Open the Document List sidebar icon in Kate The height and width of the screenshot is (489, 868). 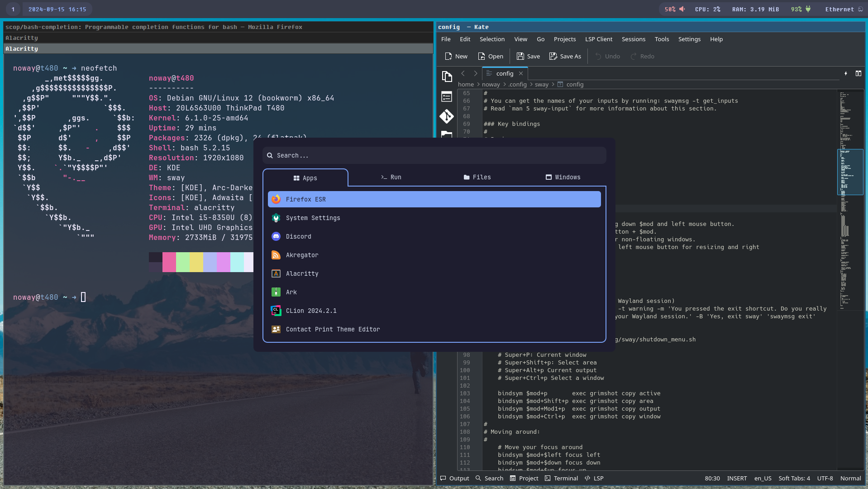(x=447, y=96)
